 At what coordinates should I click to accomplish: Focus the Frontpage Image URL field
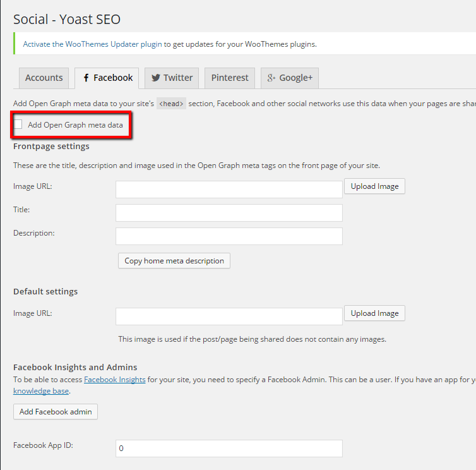(229, 190)
